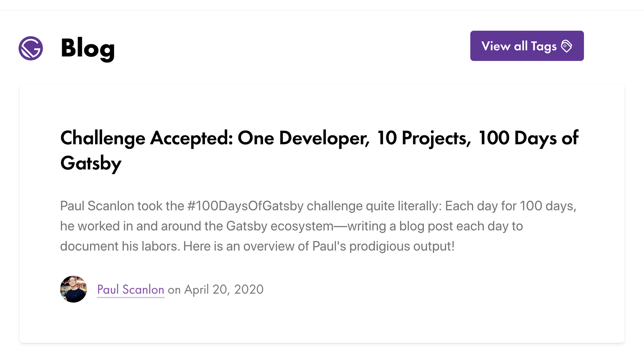The height and width of the screenshot is (362, 644).
Task: Open the Challenge Accepted post title
Action: [x=319, y=151]
